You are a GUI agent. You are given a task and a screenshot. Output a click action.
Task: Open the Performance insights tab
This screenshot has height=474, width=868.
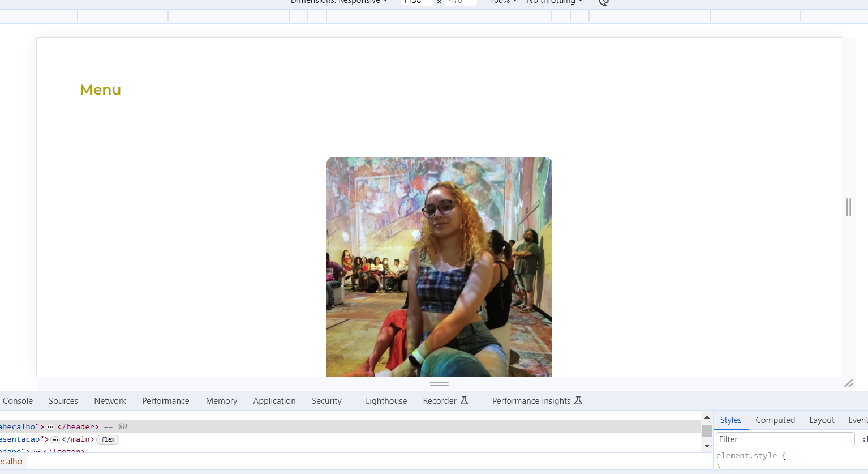(x=537, y=401)
